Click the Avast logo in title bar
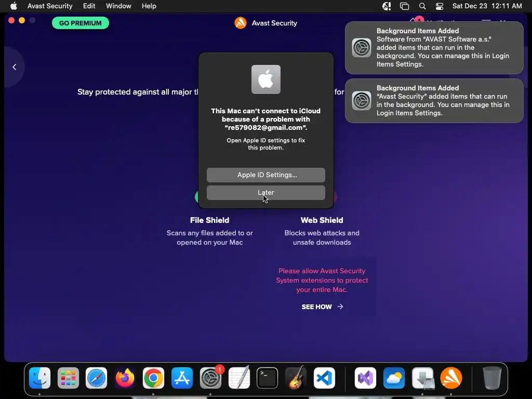Image resolution: width=532 pixels, height=399 pixels. (241, 23)
